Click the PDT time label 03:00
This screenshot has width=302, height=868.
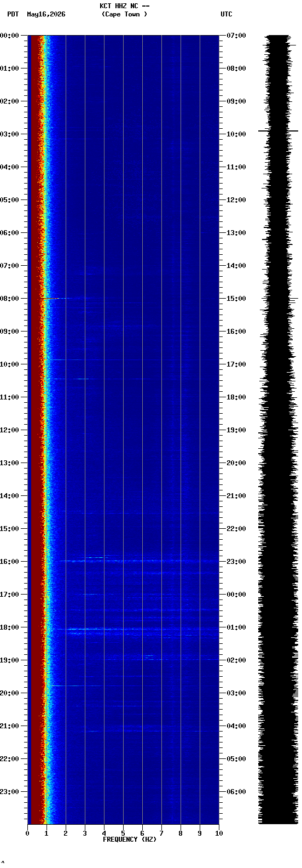coord(10,134)
